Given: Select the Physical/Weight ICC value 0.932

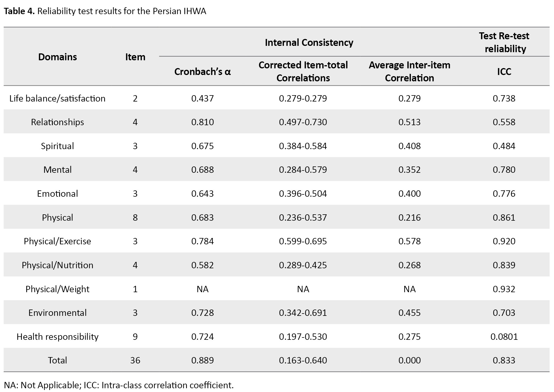Looking at the screenshot, I should tap(504, 289).
